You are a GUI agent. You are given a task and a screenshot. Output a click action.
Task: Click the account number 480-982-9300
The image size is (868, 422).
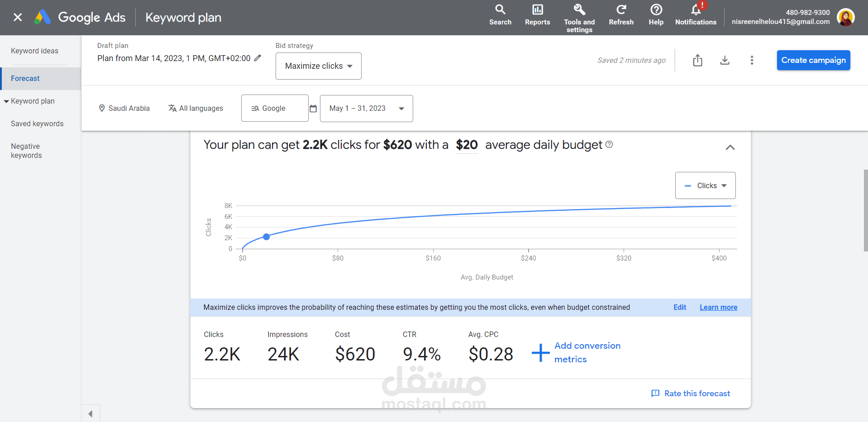pos(808,13)
